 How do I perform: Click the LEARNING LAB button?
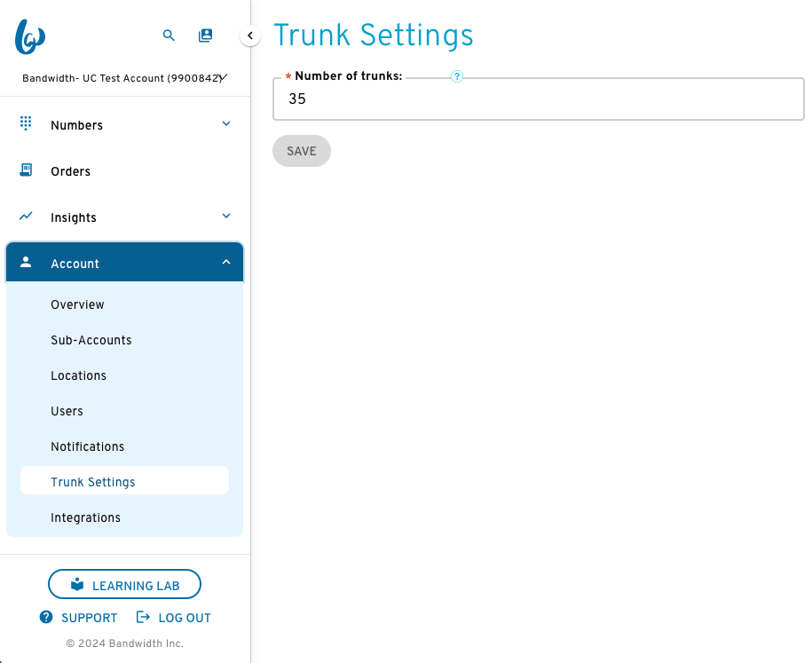(x=124, y=584)
